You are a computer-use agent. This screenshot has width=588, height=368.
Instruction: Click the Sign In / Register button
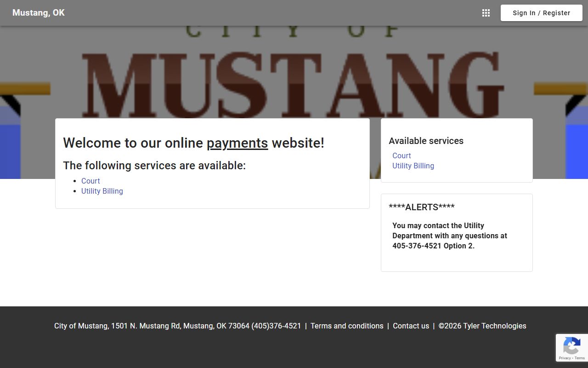coord(542,13)
